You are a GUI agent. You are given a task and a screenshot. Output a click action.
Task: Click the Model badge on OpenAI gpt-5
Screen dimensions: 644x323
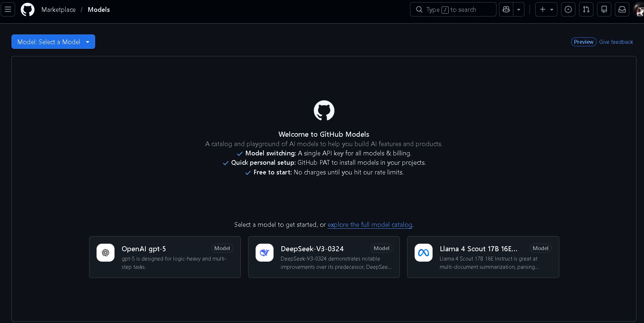222,248
